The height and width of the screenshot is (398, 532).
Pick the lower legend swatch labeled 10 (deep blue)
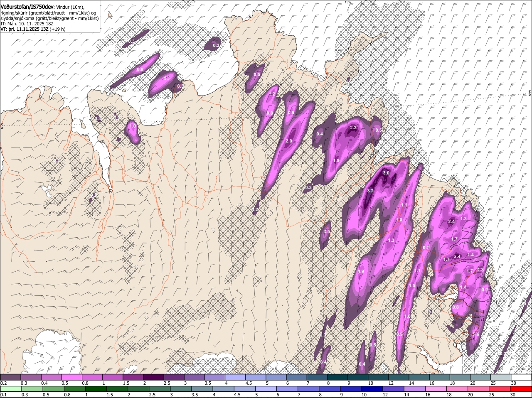(x=372, y=389)
